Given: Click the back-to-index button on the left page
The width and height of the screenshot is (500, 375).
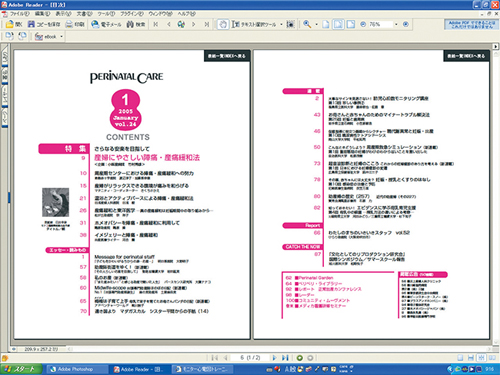Looking at the screenshot, I should (x=227, y=56).
